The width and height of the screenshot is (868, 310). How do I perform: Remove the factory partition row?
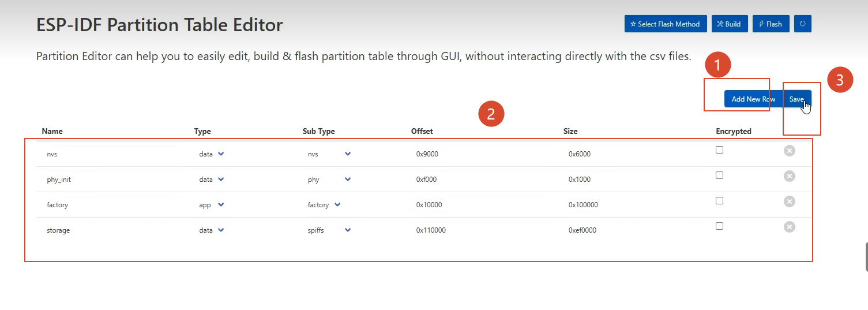790,201
